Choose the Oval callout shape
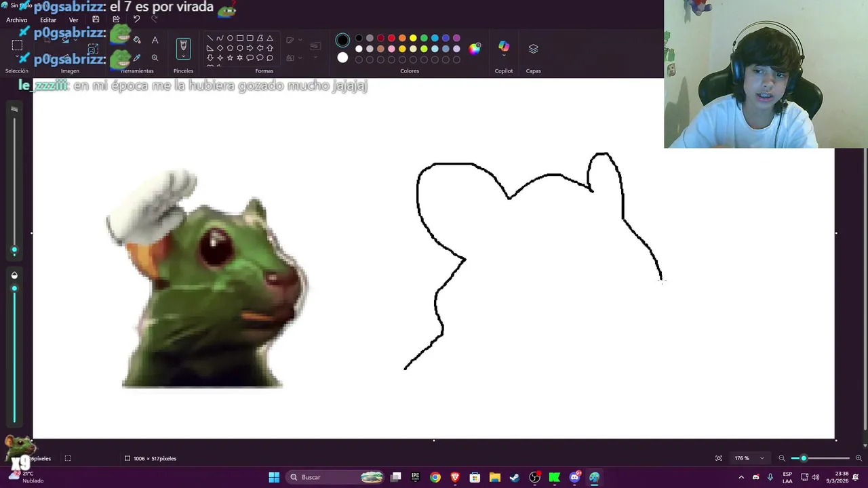The image size is (868, 488). point(260,58)
